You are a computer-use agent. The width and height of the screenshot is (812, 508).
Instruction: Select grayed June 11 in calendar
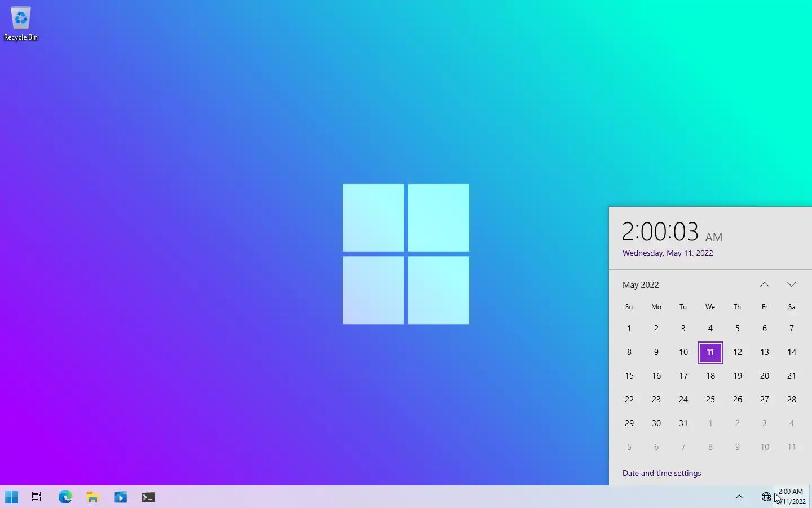[x=792, y=447]
